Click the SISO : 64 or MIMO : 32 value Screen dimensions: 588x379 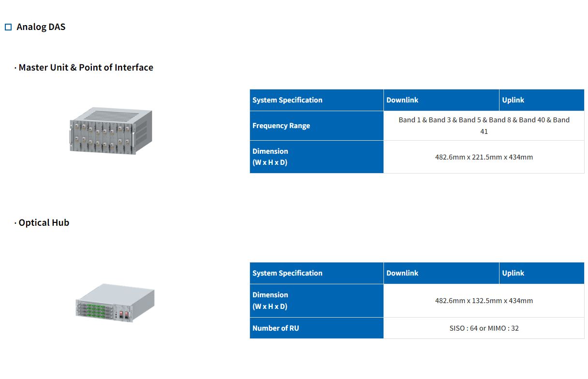(x=484, y=328)
